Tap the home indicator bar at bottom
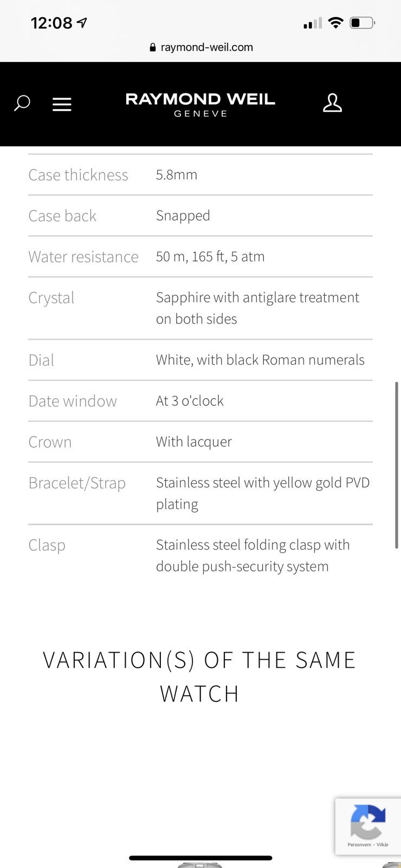The image size is (401, 868). (x=200, y=858)
